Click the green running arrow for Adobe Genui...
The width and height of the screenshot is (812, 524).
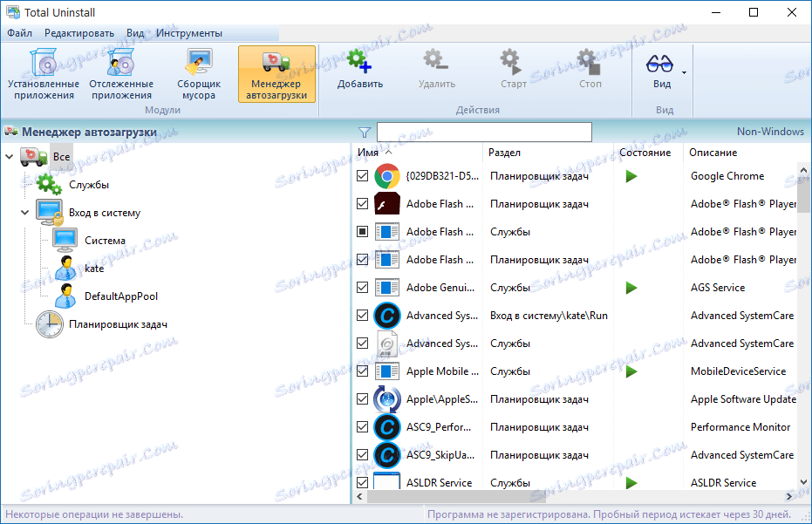click(x=631, y=288)
